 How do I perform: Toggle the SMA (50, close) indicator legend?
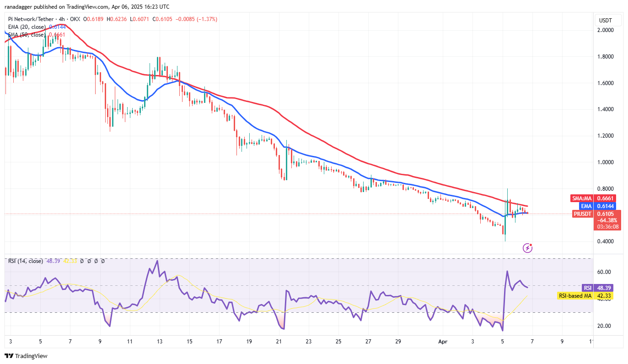[27, 35]
